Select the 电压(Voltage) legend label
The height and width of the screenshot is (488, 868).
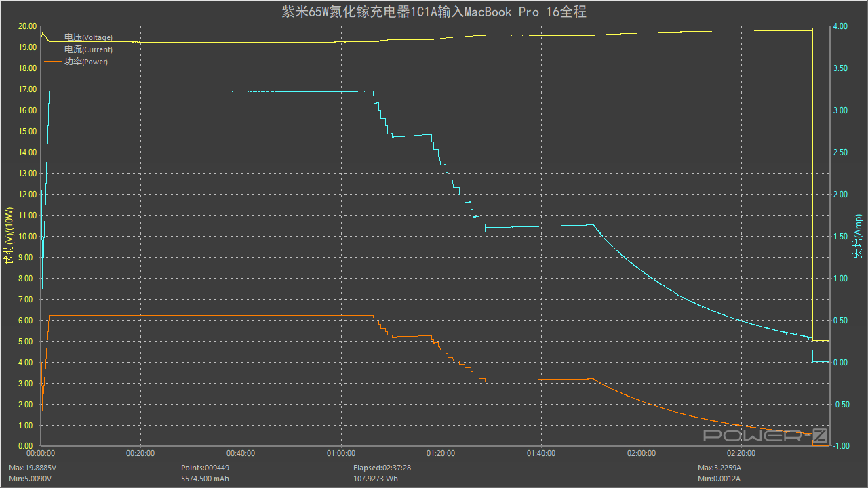[x=88, y=37]
